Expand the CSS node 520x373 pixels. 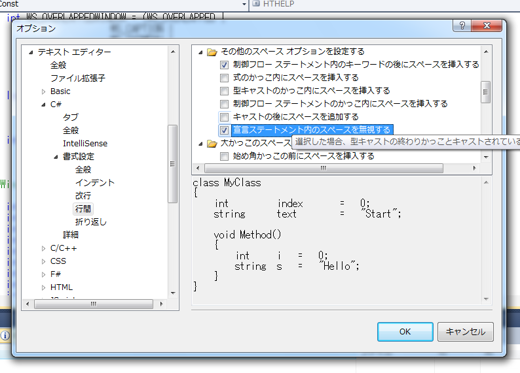point(43,261)
